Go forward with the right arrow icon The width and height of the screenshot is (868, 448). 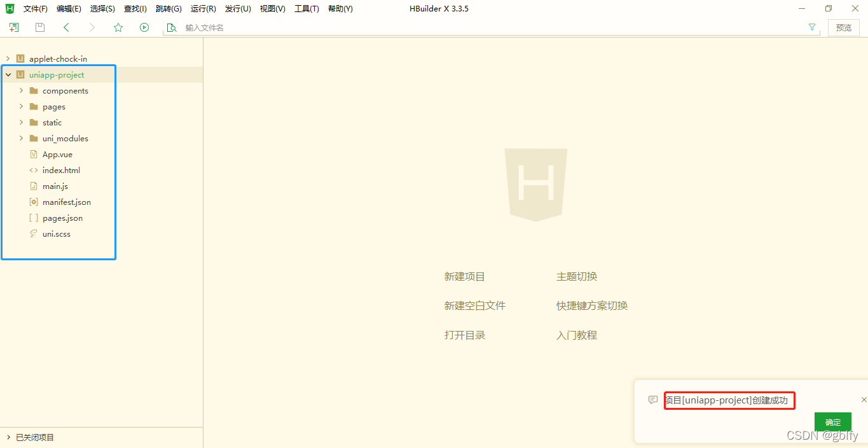click(92, 27)
